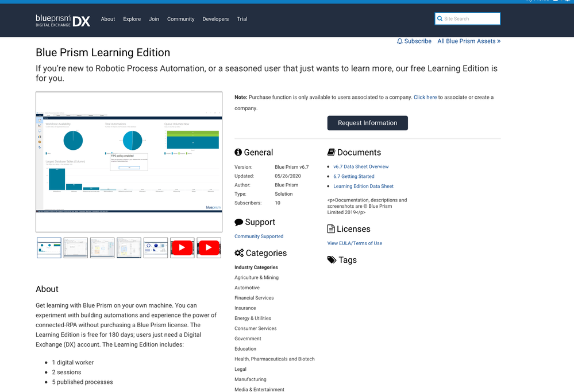Open the 6.7 Getting Started document
Viewport: 574px width, 392px height.
pos(353,177)
